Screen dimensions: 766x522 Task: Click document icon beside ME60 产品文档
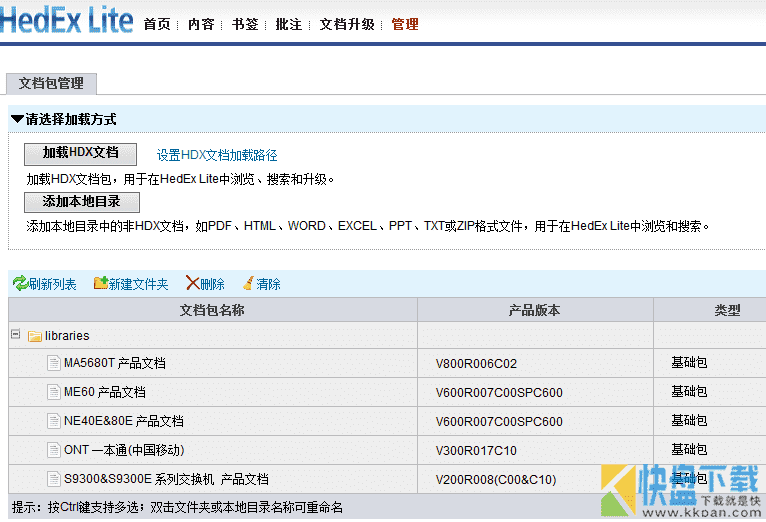54,392
